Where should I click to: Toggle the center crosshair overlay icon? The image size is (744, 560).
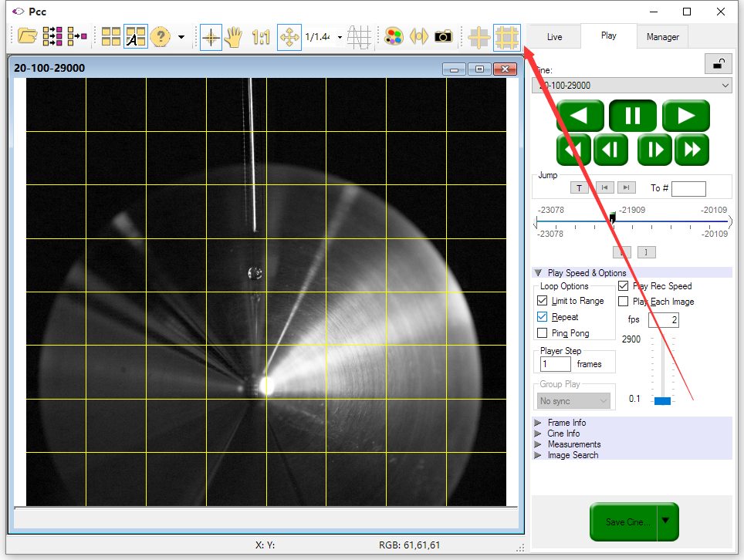[479, 37]
